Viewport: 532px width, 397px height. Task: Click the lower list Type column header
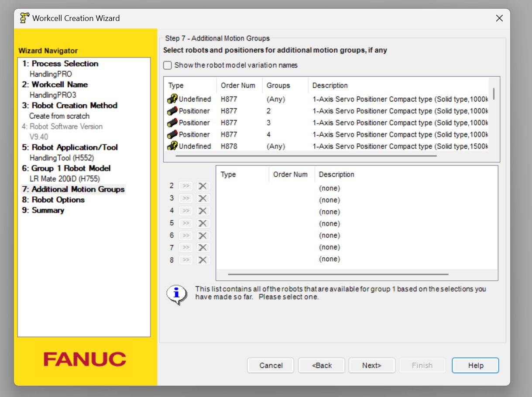(243, 175)
